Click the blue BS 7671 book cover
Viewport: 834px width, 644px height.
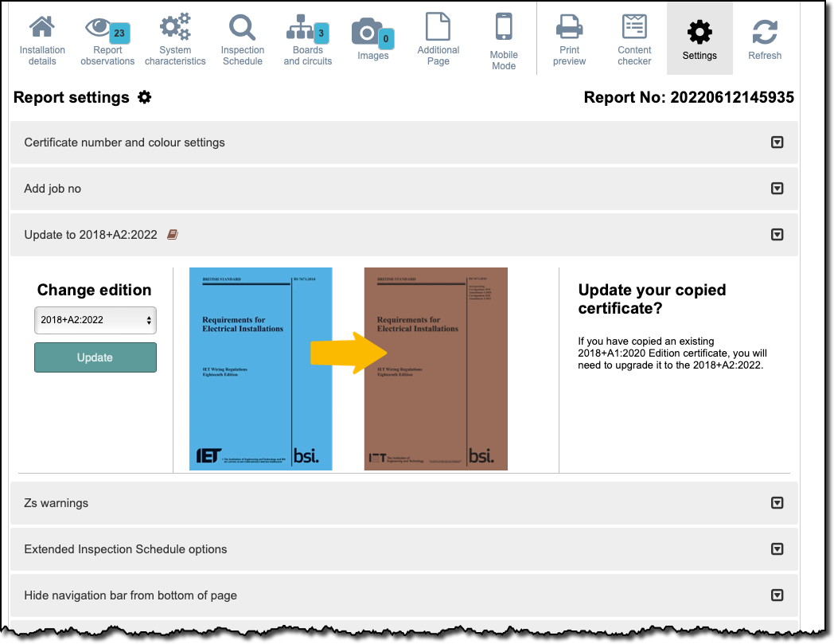[x=261, y=369]
